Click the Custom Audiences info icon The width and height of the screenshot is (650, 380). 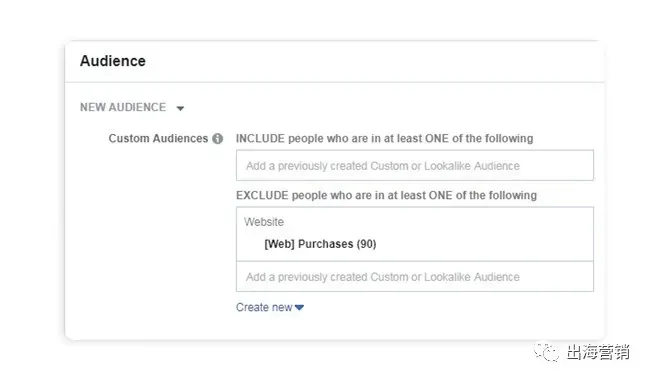pyautogui.click(x=218, y=138)
